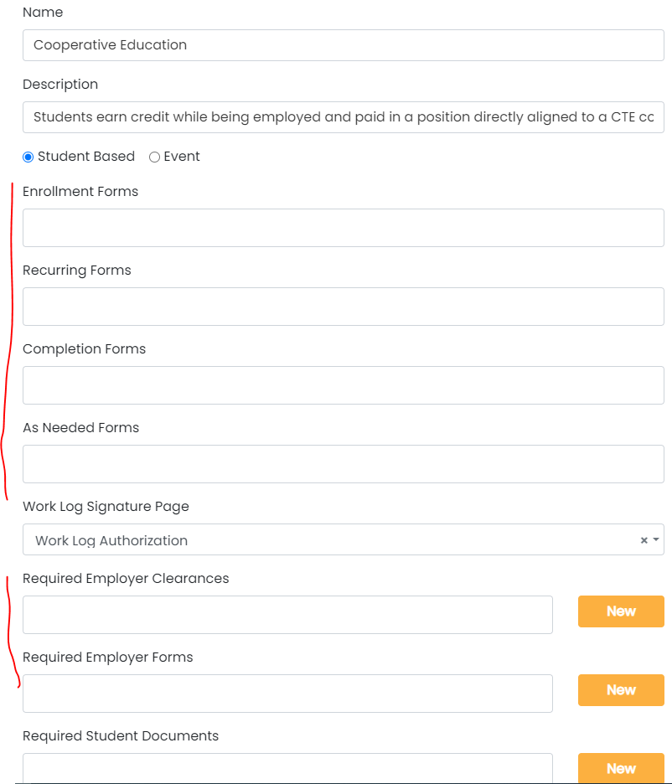Click the Required Employer Clearances input
Viewport: 672px width, 784px height.
coord(287,615)
